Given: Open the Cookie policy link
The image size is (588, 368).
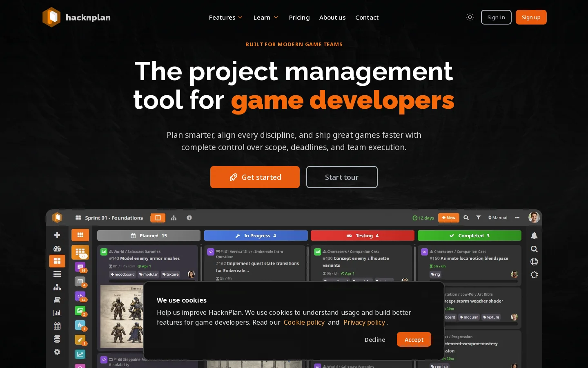Looking at the screenshot, I should 304,322.
